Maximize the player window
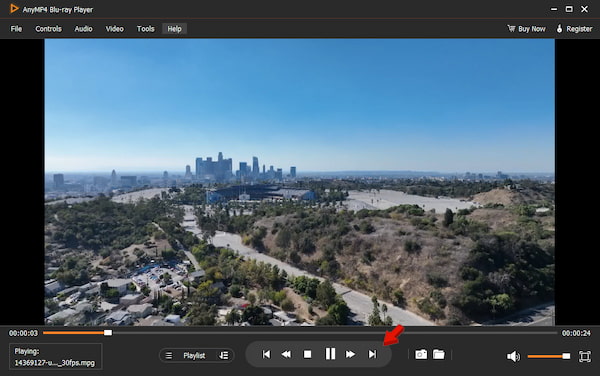600x376 pixels. pyautogui.click(x=569, y=9)
